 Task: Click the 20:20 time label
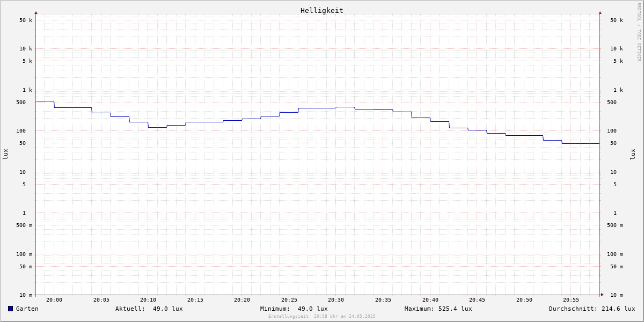[242, 300]
